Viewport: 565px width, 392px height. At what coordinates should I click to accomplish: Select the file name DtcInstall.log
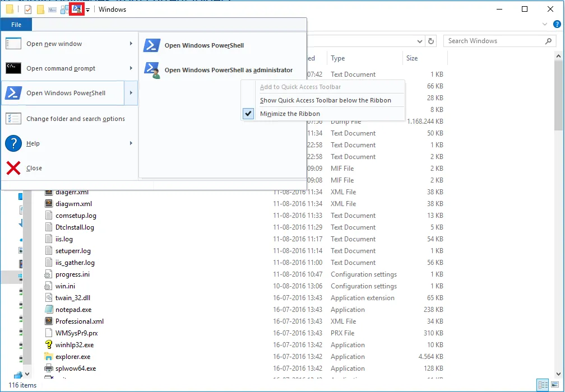coord(75,227)
